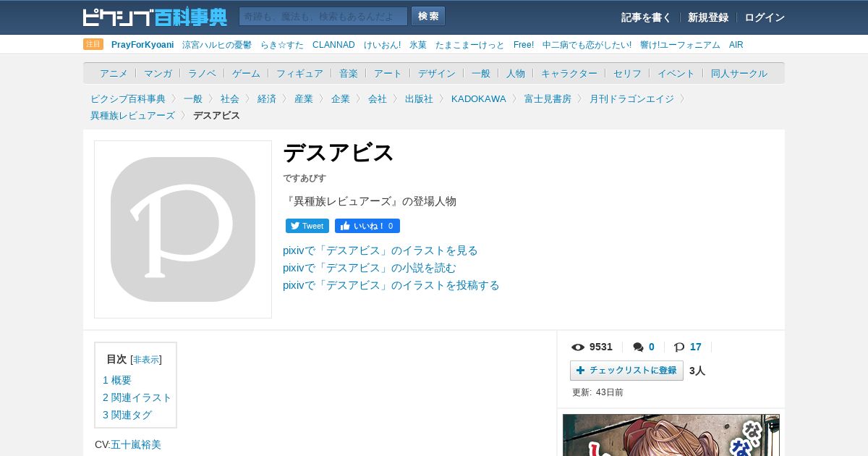The height and width of the screenshot is (456, 868).
Task: Open the たまこまーけっと trending tag
Action: [x=470, y=45]
